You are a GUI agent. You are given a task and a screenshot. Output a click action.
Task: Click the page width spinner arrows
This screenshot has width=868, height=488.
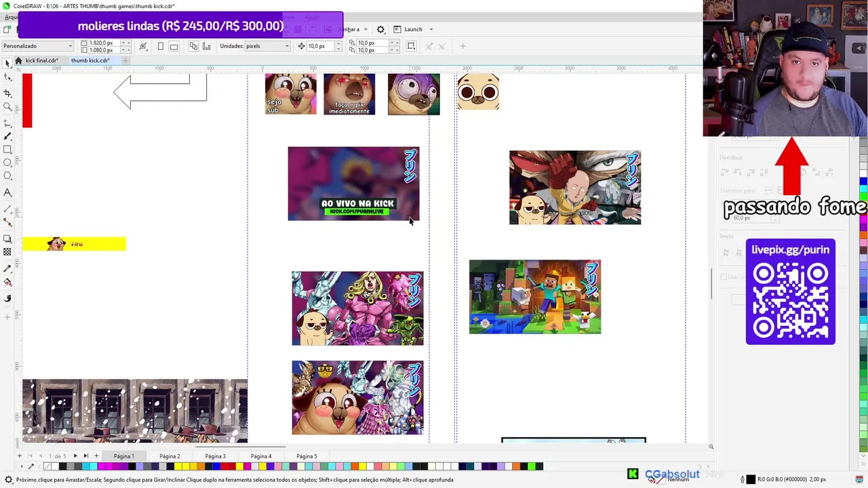click(125, 43)
